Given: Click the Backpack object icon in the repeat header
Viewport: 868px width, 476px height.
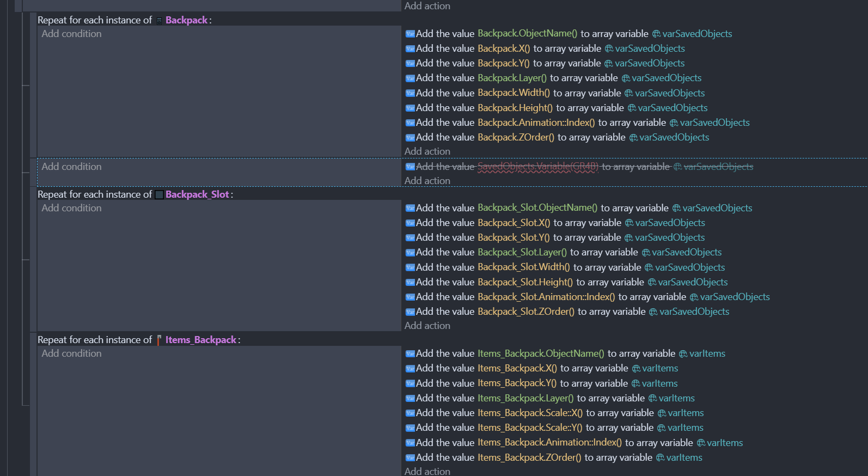Looking at the screenshot, I should 159,21.
